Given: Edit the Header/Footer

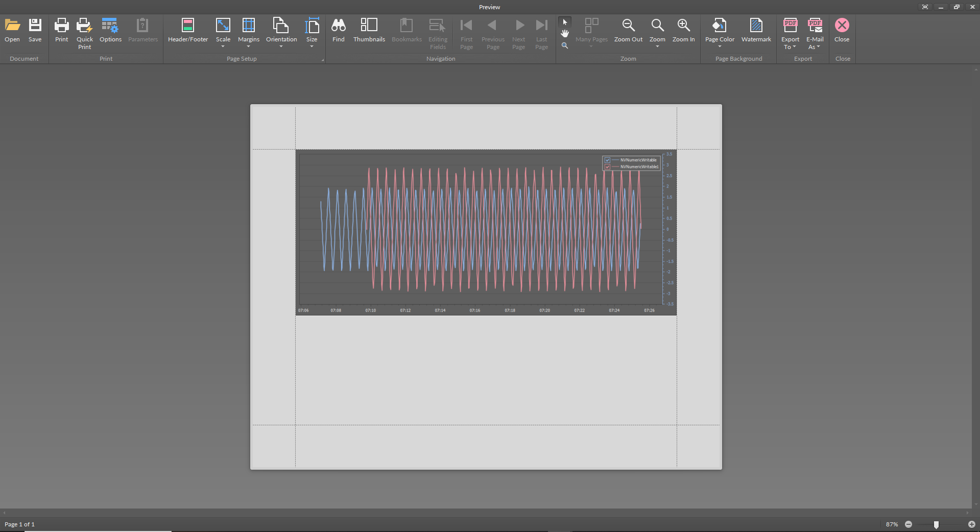Looking at the screenshot, I should pyautogui.click(x=187, y=31).
